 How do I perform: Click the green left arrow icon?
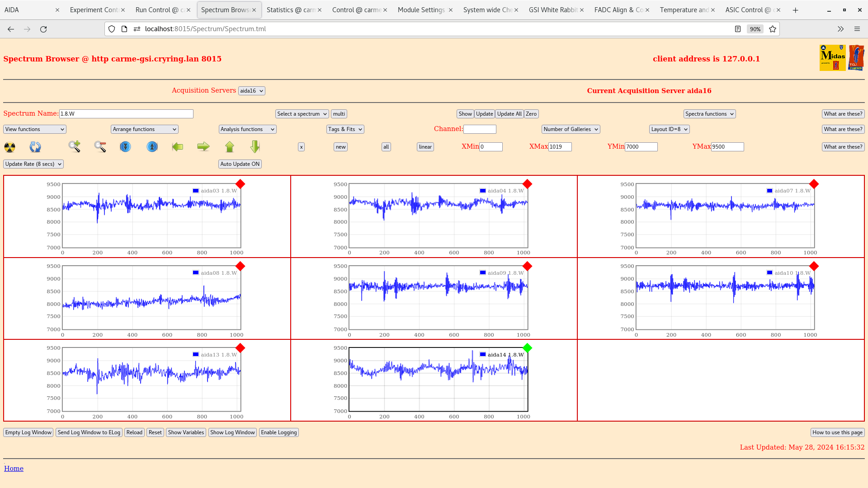tap(178, 146)
